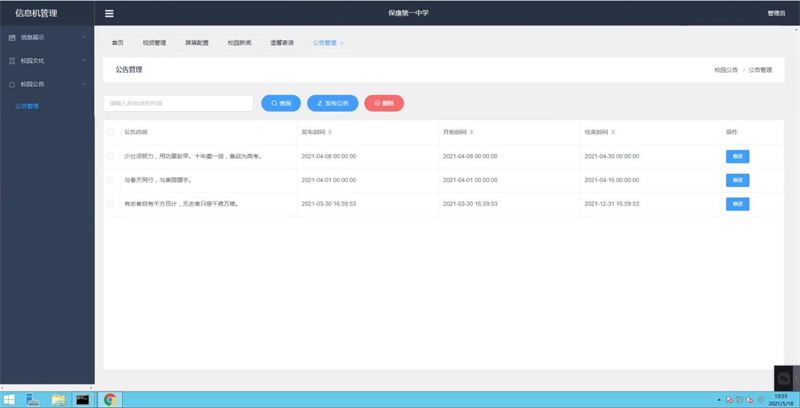Click the speaker volume tray icon
The width and height of the screenshot is (800, 408).
point(749,400)
